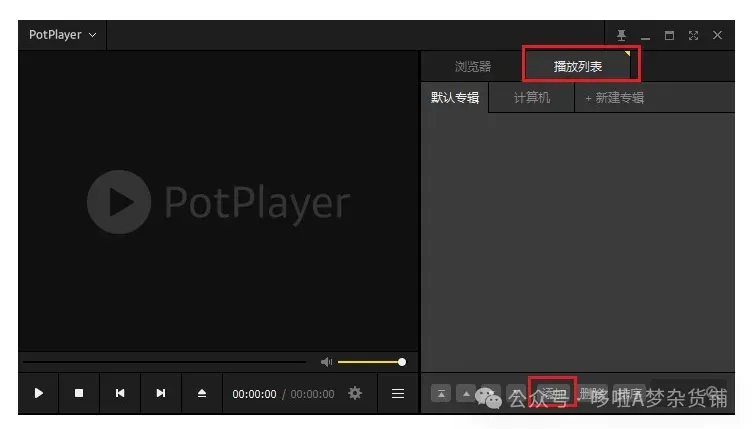
Task: Skip to the next track
Action: 161,394
